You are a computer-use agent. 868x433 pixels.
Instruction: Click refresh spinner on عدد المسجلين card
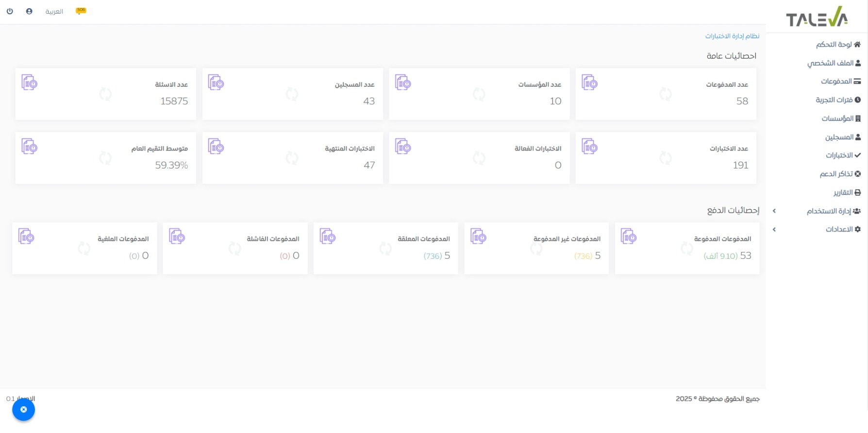tap(292, 94)
